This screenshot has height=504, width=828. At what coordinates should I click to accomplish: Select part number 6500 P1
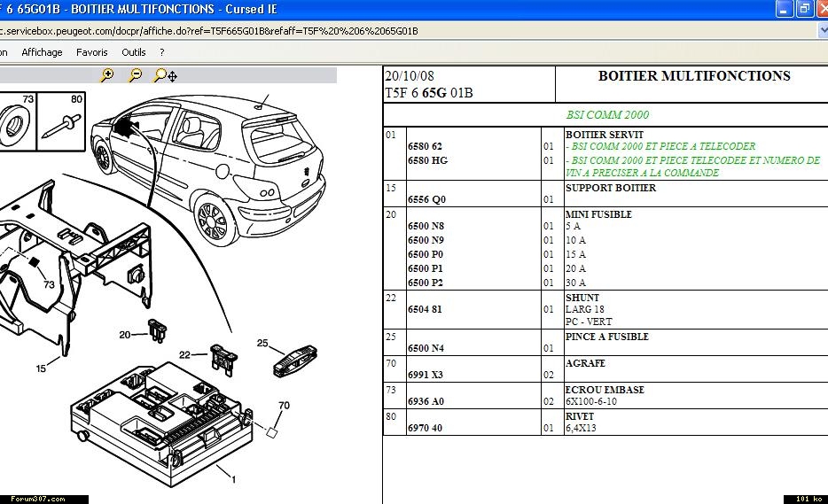(426, 268)
